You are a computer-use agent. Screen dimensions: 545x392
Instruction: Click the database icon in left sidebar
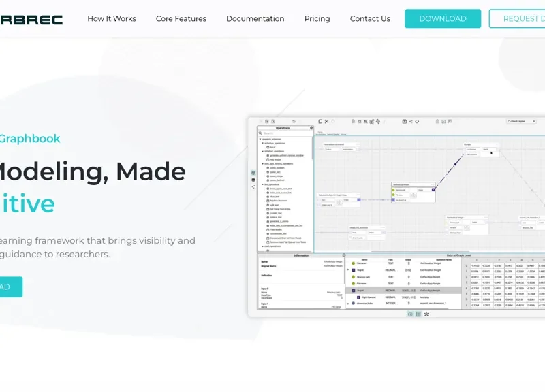[253, 180]
